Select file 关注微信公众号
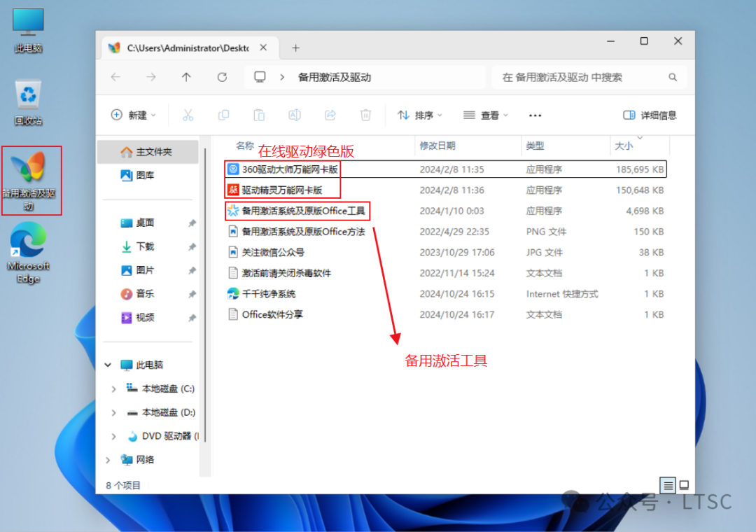Viewport: 756px width, 532px height. pyautogui.click(x=445, y=252)
